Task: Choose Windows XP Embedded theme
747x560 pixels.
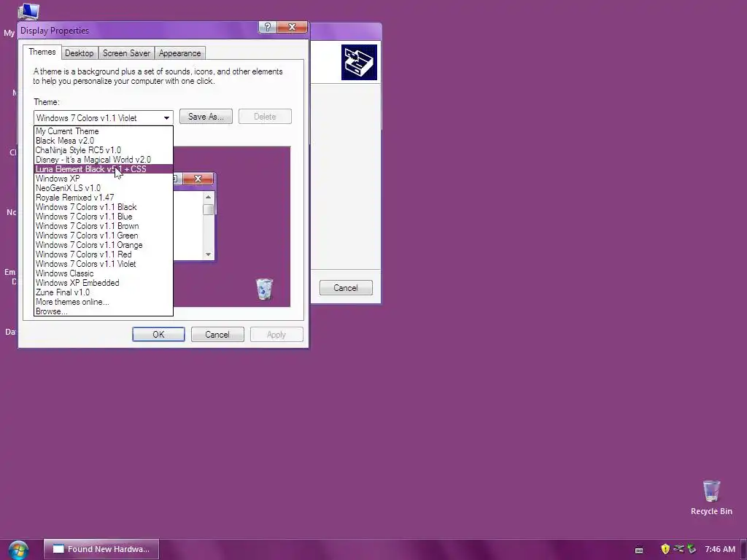Action: pyautogui.click(x=104, y=283)
